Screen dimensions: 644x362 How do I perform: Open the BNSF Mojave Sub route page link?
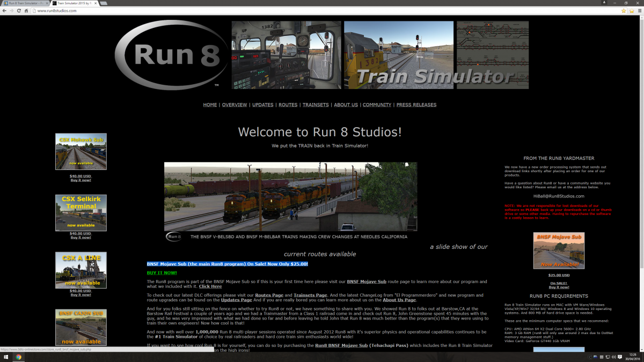click(367, 282)
